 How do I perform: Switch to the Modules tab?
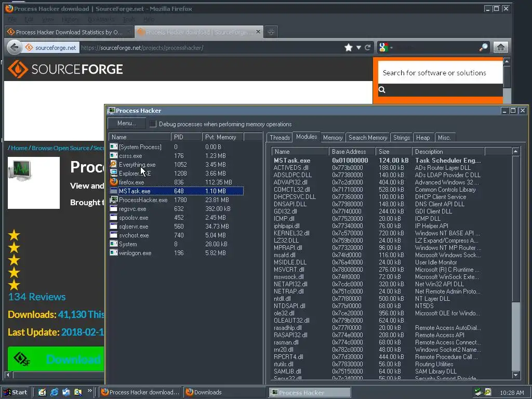pos(307,137)
